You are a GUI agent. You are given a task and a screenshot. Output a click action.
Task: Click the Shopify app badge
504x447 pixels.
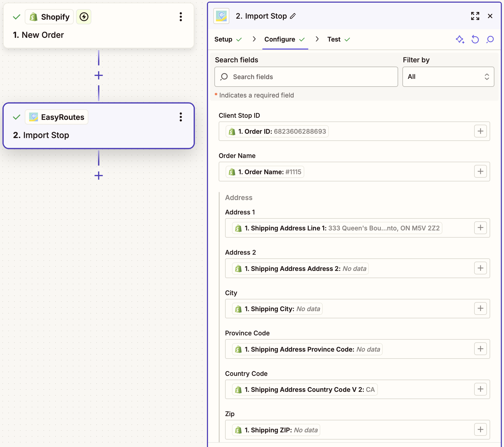(x=49, y=17)
